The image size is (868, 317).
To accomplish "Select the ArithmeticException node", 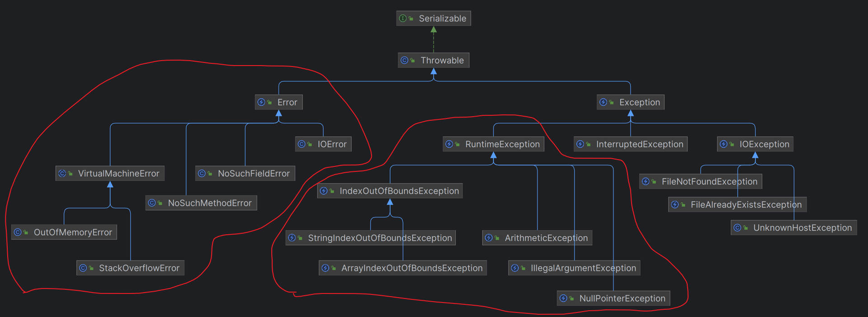I will [x=538, y=238].
